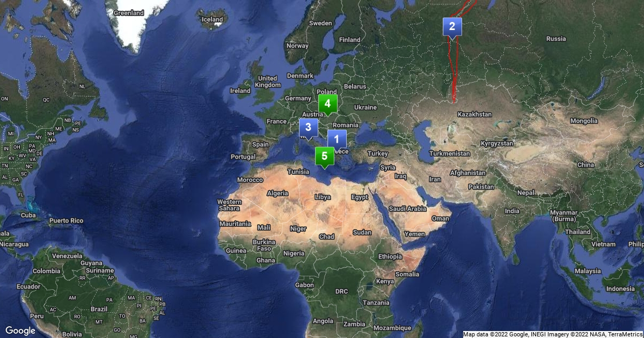Click the Puerto Rico label
The width and height of the screenshot is (644, 338).
point(67,221)
